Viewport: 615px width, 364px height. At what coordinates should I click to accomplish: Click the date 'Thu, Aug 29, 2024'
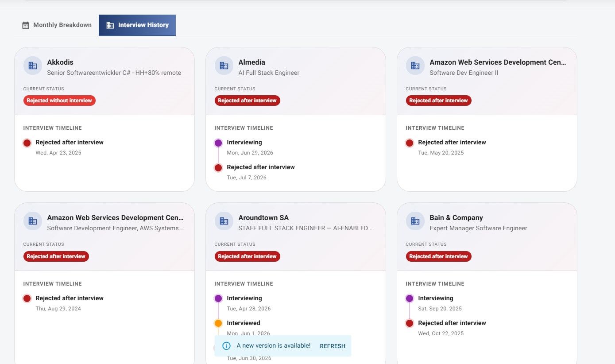pos(58,309)
